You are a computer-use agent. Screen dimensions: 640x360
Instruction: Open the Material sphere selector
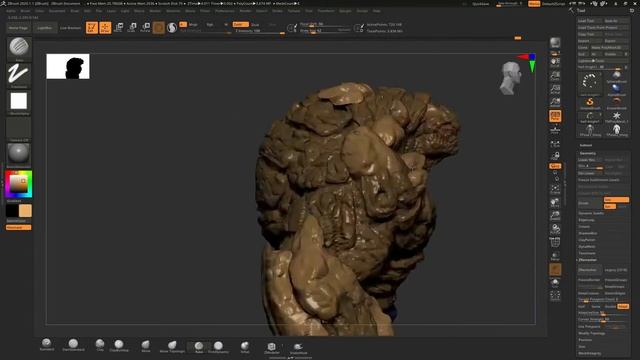pyautogui.click(x=19, y=155)
